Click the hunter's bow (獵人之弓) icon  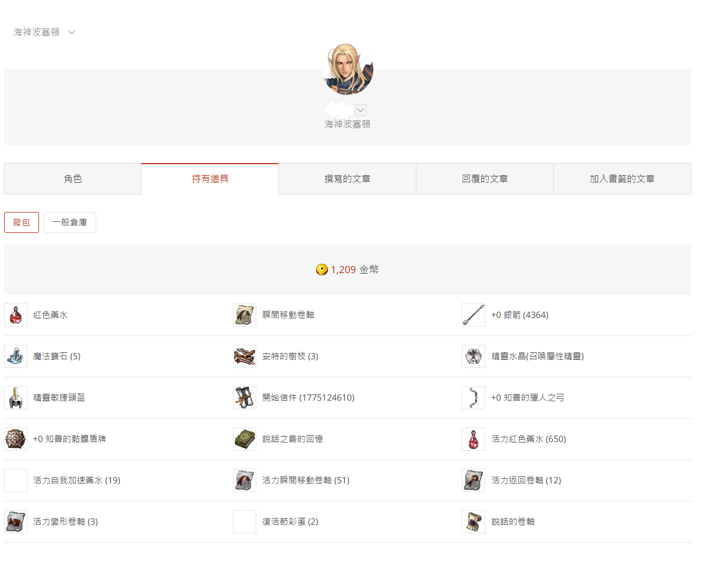point(473,398)
